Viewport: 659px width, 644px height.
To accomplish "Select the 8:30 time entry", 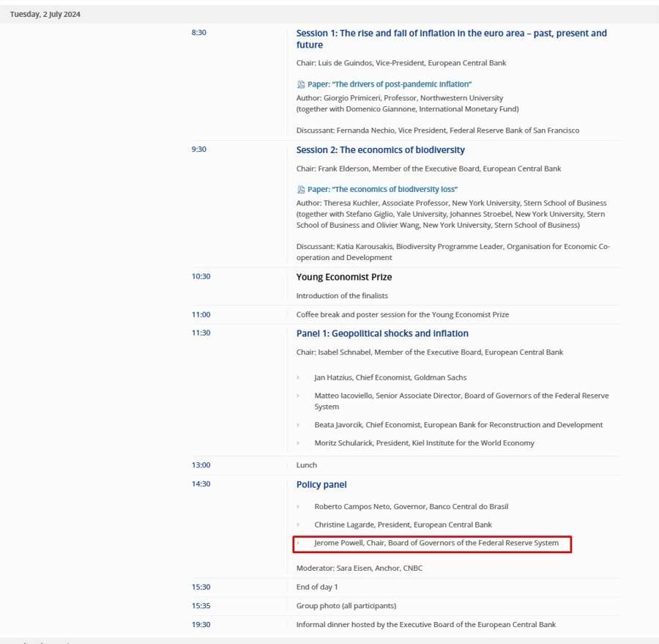I will 198,33.
